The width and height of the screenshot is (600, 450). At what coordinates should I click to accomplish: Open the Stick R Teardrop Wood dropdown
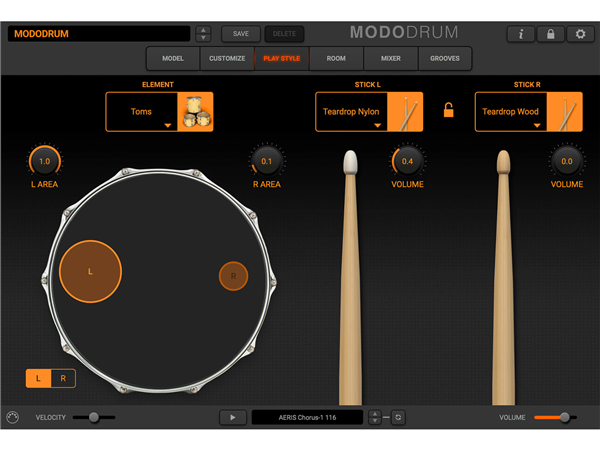[511, 112]
